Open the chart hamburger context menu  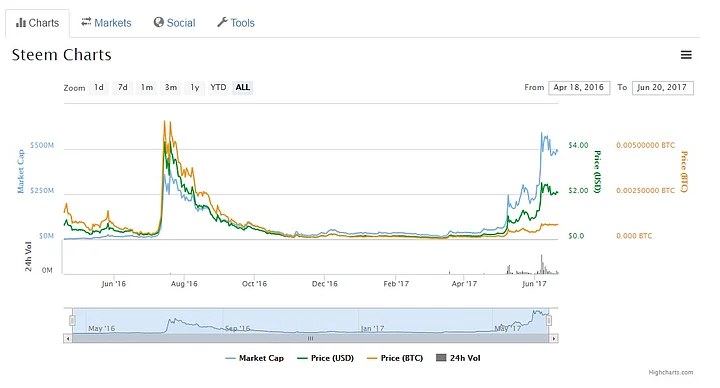(686, 55)
